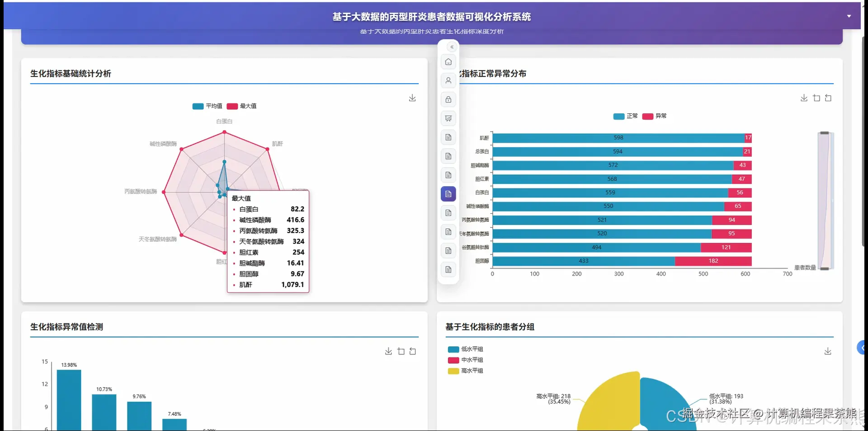Click the 肌酐 label on the radar chart

coord(278,144)
